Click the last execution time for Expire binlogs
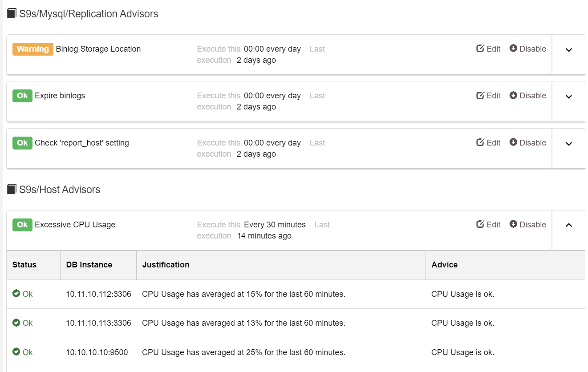The image size is (588, 372). (x=256, y=107)
